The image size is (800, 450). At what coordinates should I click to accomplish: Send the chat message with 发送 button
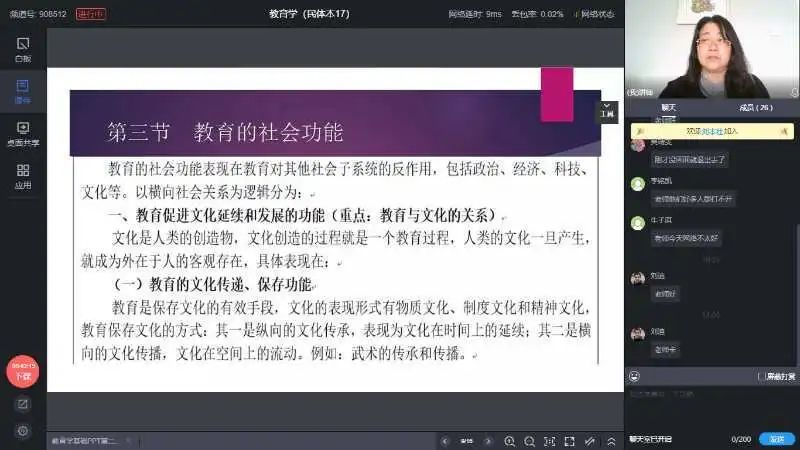tap(777, 439)
